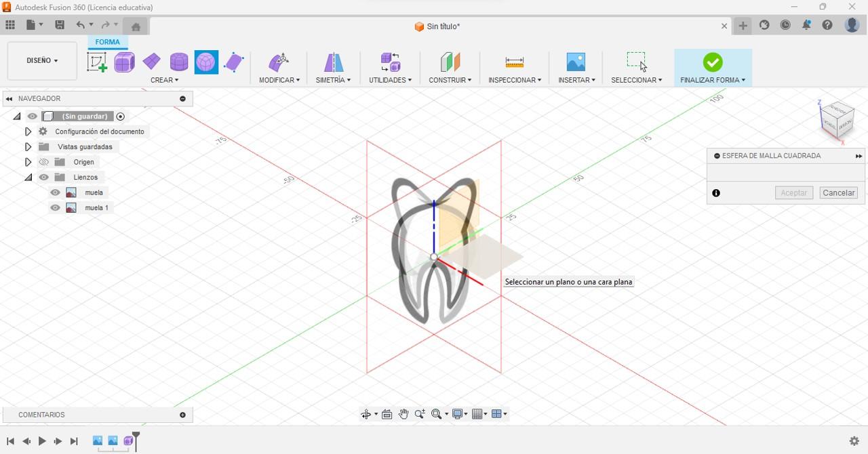Open timeline settings gear
The height and width of the screenshot is (454, 868).
pos(854,441)
